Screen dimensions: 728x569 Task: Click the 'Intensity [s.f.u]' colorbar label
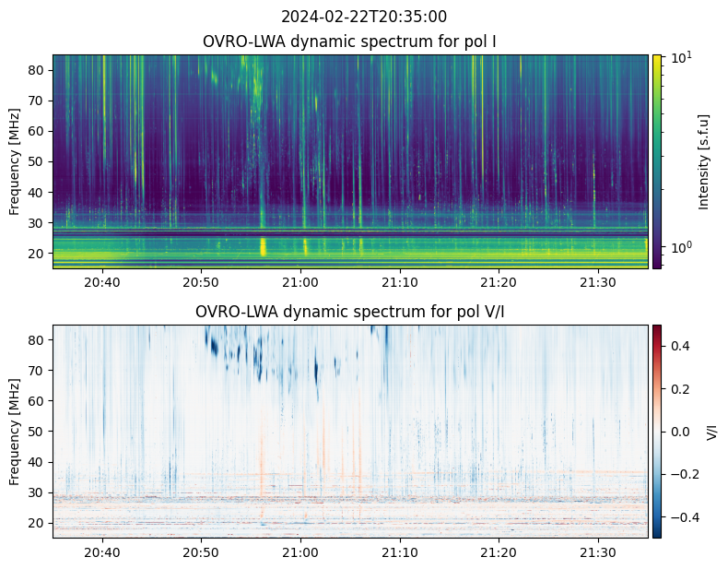tap(704, 161)
